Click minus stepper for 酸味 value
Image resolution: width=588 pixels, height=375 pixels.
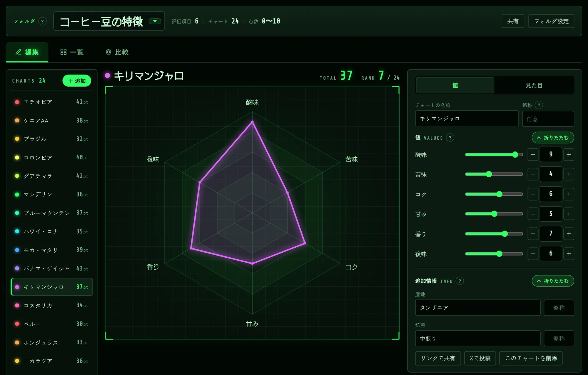coord(533,155)
